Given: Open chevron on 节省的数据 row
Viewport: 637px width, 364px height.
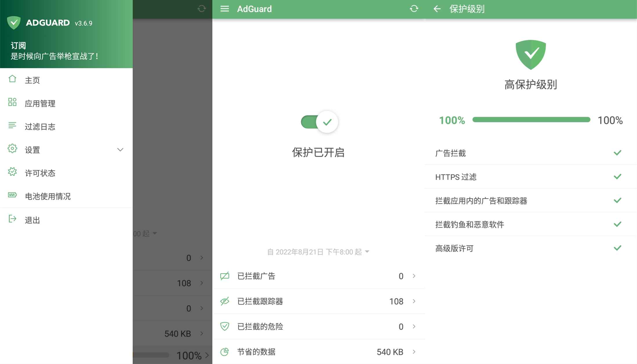Looking at the screenshot, I should point(414,352).
